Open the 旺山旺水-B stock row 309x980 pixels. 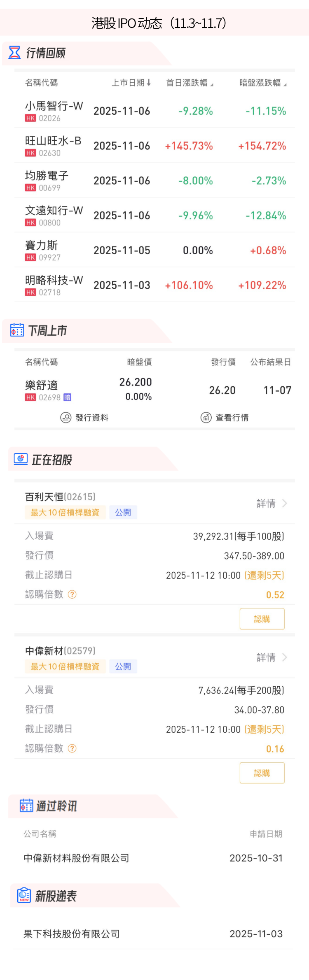[154, 146]
